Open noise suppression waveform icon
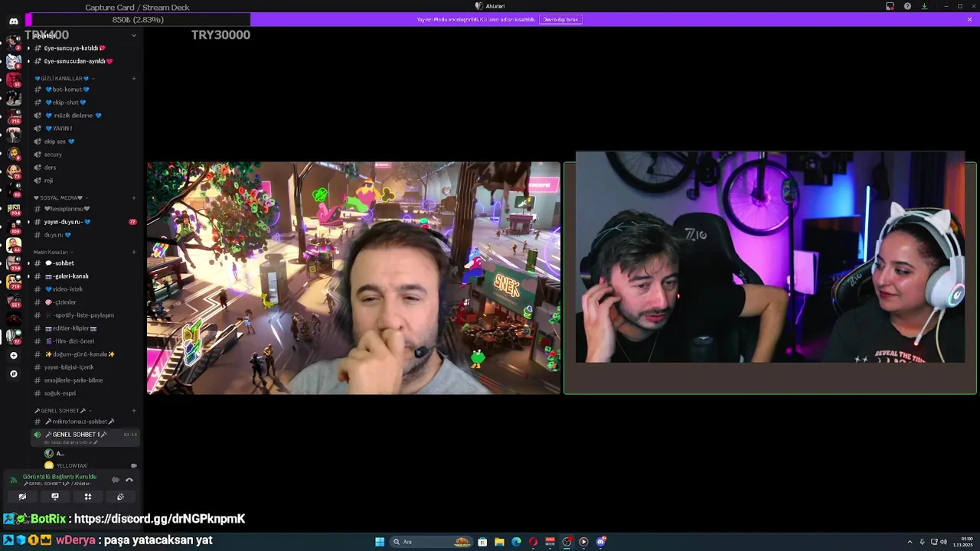The width and height of the screenshot is (980, 551). coord(116,480)
